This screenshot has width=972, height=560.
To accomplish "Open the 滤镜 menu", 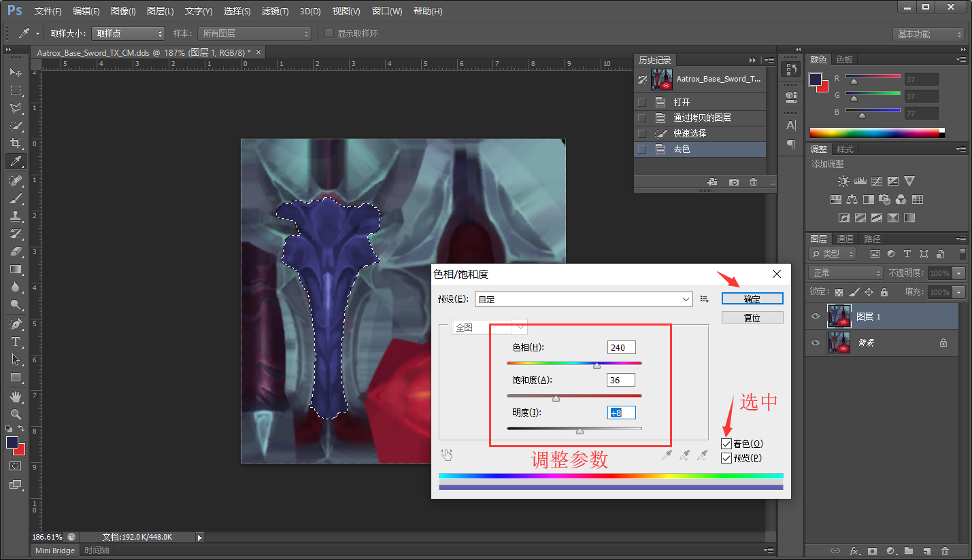I will click(275, 12).
